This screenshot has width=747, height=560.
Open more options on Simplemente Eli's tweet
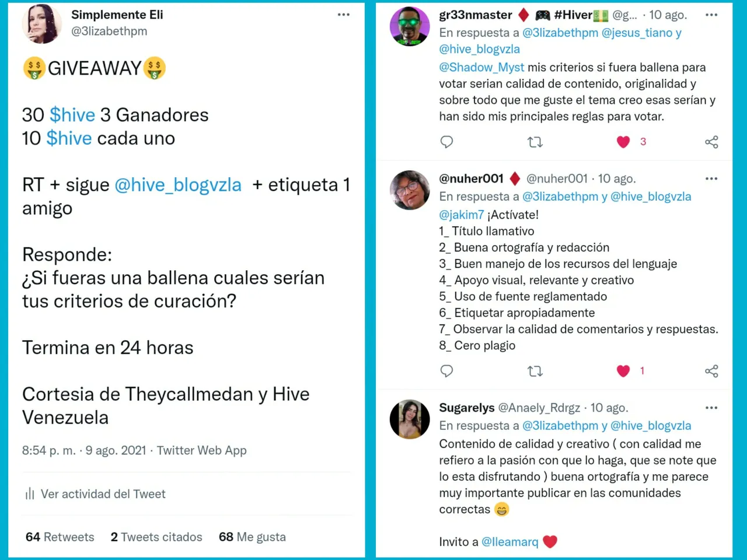pyautogui.click(x=344, y=15)
